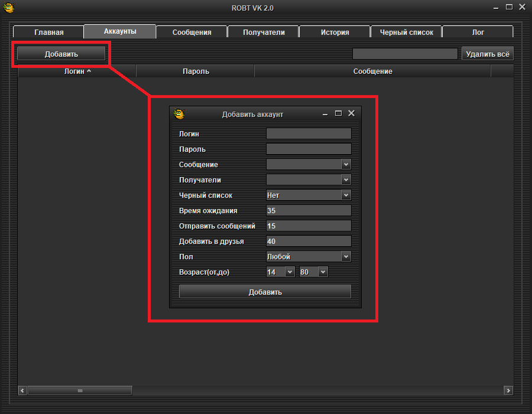Open minimum age dropdown showing 14

[x=289, y=272]
